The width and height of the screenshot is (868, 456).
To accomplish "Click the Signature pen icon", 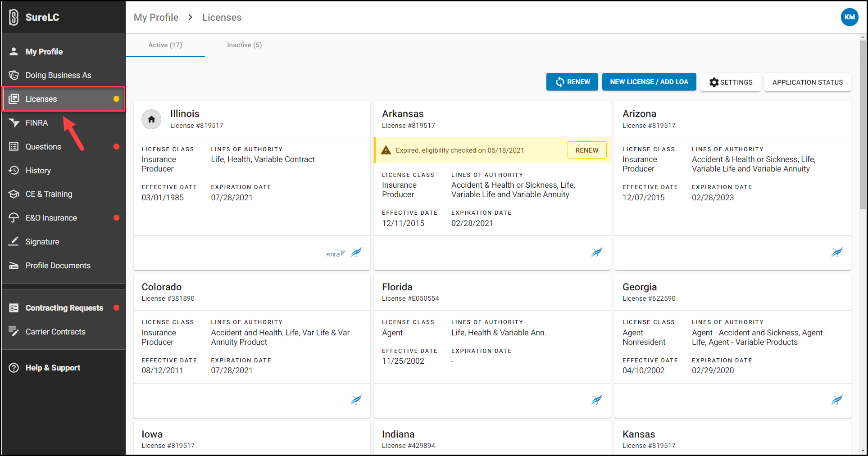I will 14,241.
